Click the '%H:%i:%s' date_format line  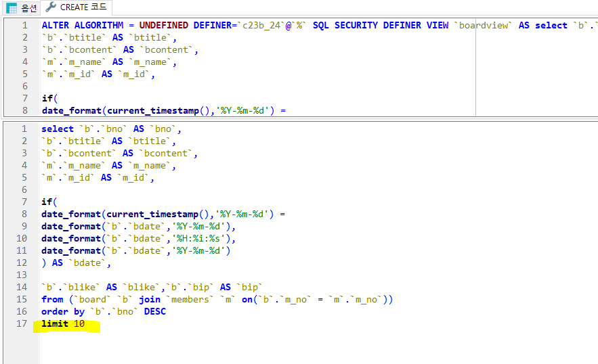coord(138,238)
